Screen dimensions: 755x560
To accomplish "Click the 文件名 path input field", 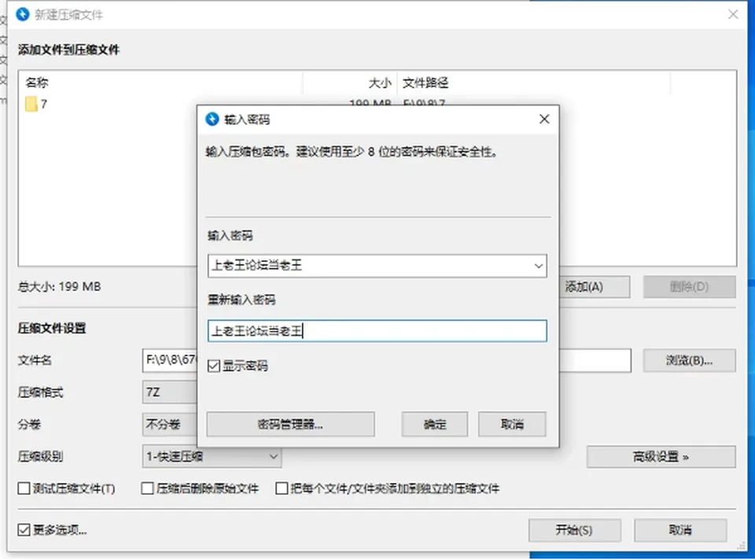I will [x=170, y=360].
